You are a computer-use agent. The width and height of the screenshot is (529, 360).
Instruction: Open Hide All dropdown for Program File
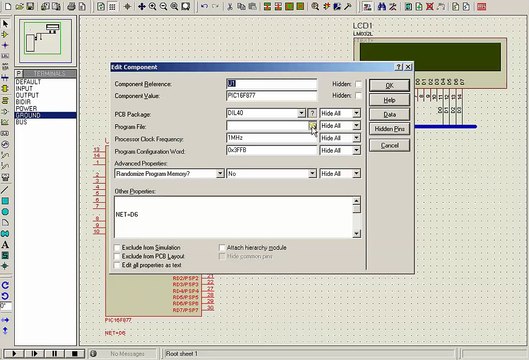(356, 126)
